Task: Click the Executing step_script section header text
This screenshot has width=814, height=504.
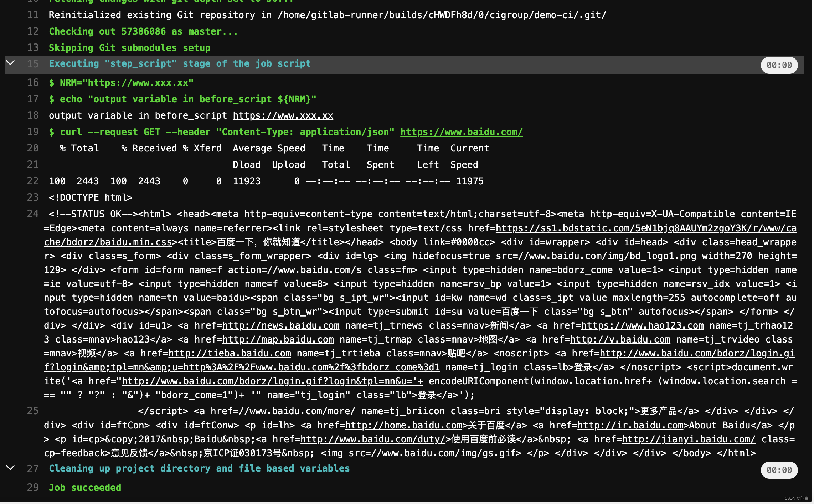Action: point(180,64)
